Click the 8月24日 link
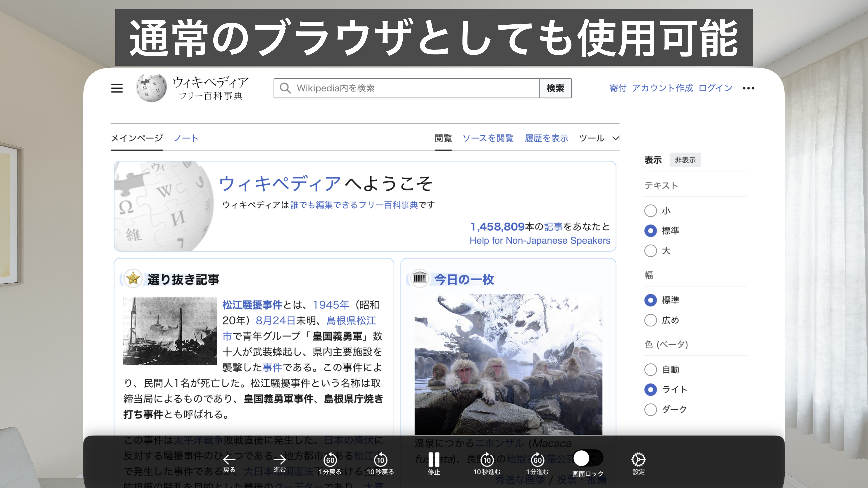Image resolution: width=868 pixels, height=488 pixels. pos(276,320)
